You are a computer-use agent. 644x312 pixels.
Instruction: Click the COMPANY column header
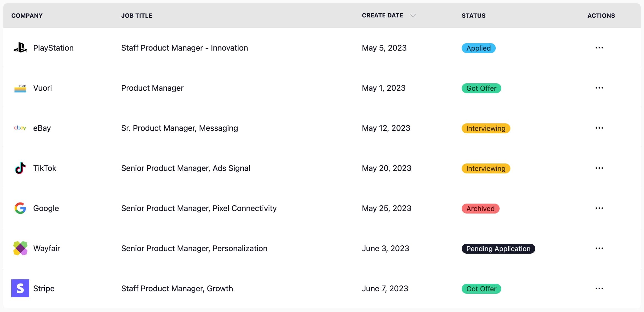pos(27,16)
